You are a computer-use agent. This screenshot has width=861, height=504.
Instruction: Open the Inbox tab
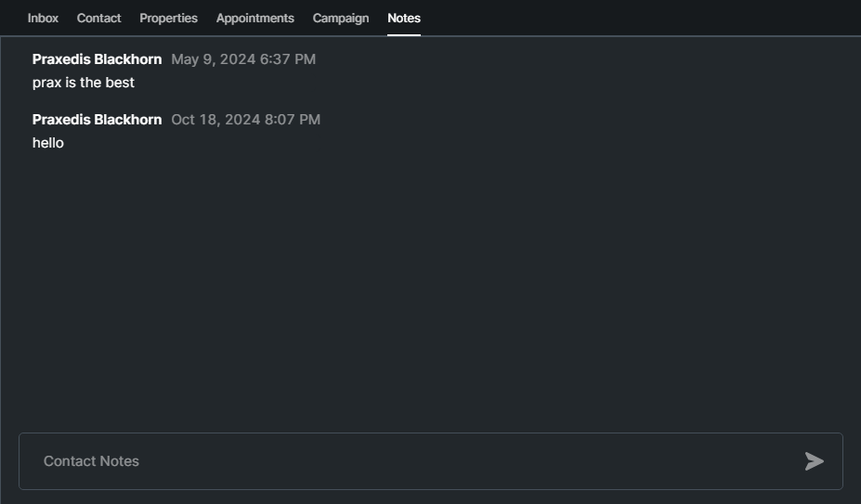coord(43,19)
